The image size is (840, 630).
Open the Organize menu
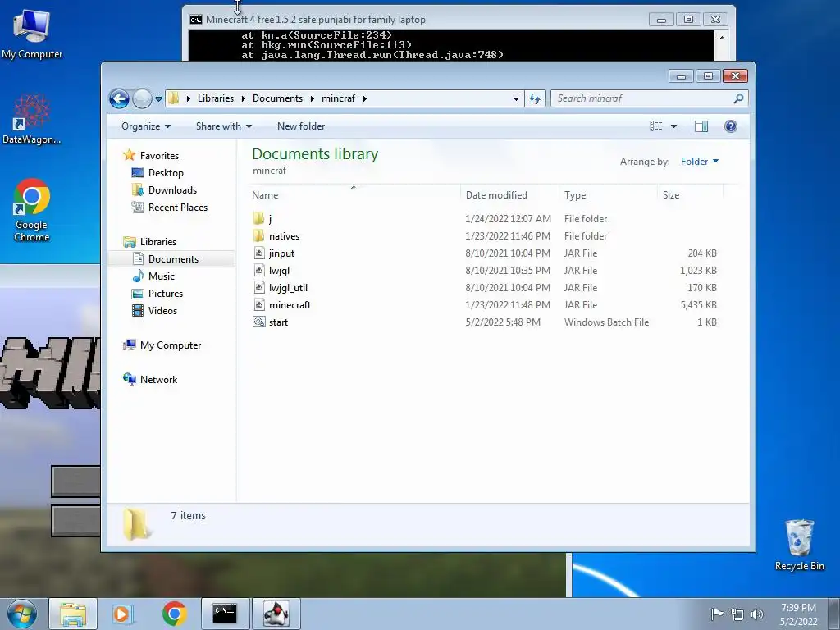[146, 126]
